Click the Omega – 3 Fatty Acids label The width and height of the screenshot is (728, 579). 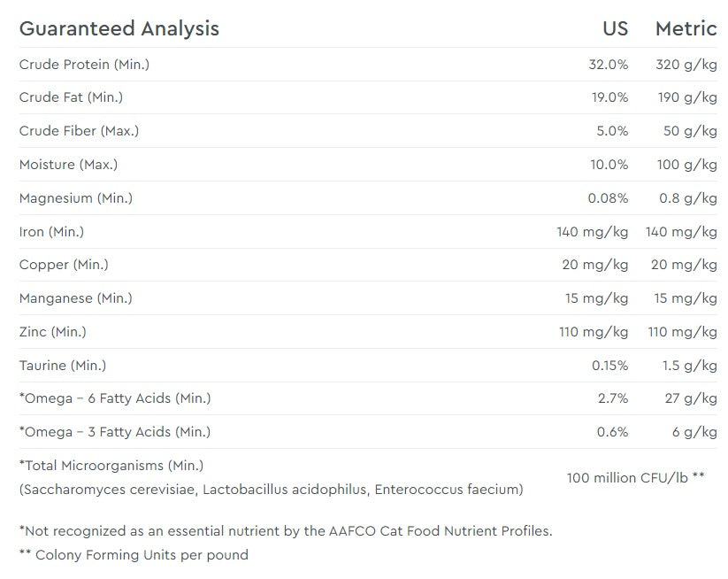pos(115,432)
